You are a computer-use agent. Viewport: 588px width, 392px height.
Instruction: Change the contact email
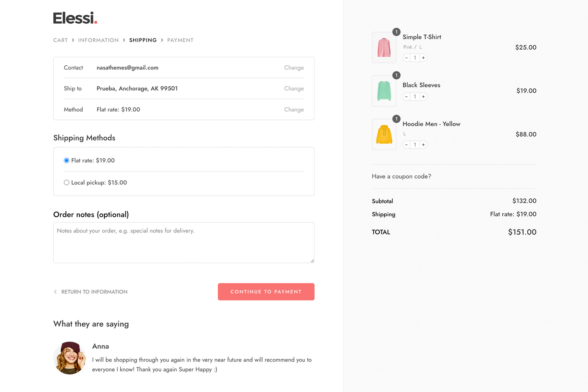(294, 68)
